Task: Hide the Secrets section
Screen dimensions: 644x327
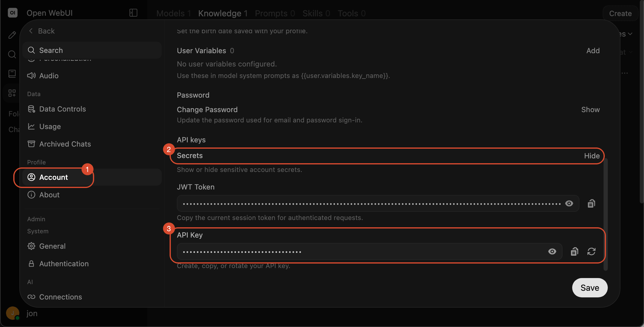Action: 592,156
